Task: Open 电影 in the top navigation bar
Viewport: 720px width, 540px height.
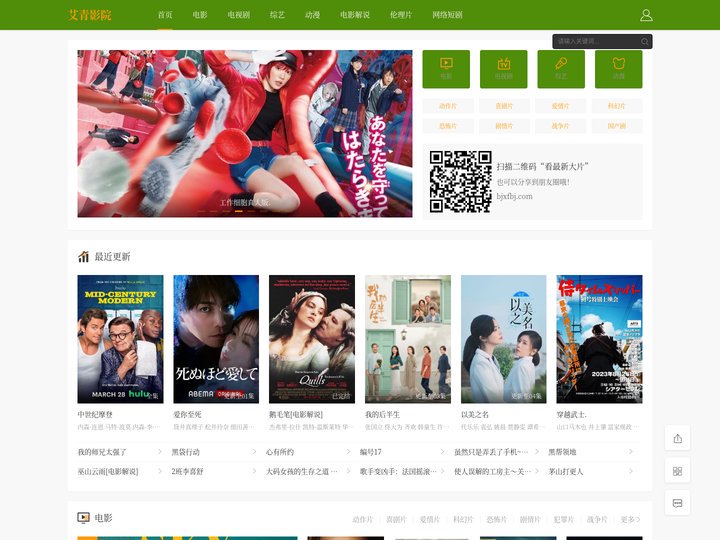Action: [200, 15]
